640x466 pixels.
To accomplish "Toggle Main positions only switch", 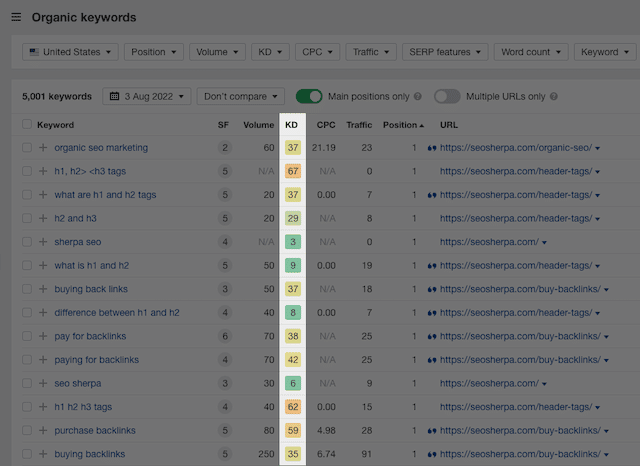I will click(x=309, y=96).
